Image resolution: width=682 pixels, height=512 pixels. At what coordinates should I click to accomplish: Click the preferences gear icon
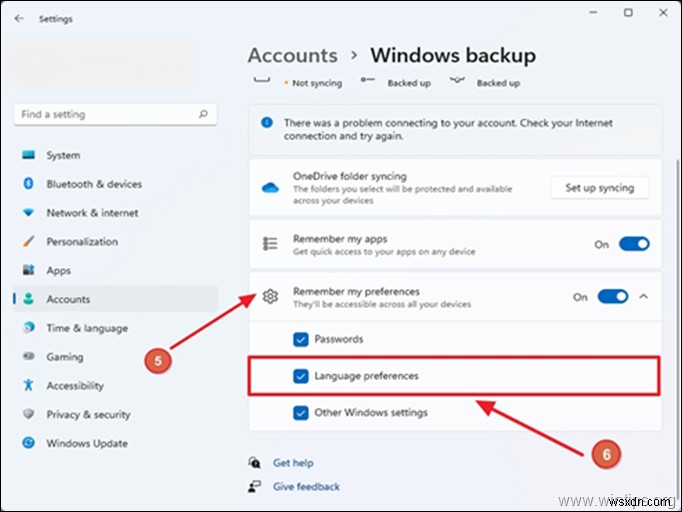[x=270, y=297]
